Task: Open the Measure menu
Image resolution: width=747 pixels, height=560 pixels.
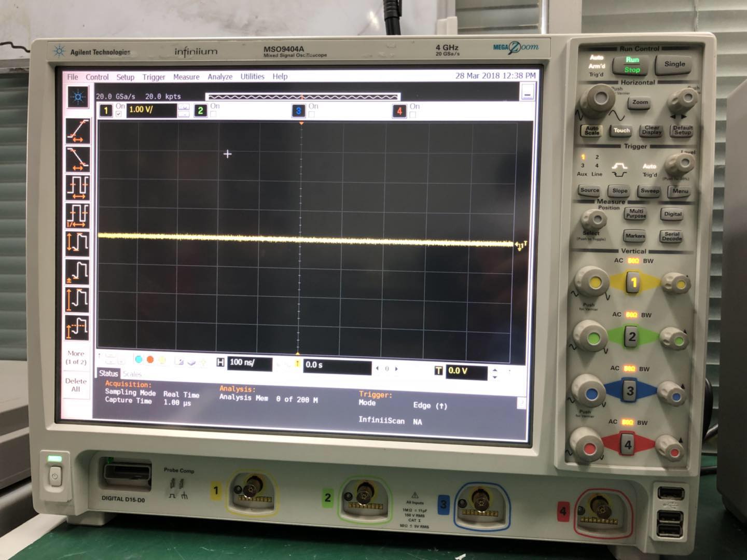Action: 186,77
